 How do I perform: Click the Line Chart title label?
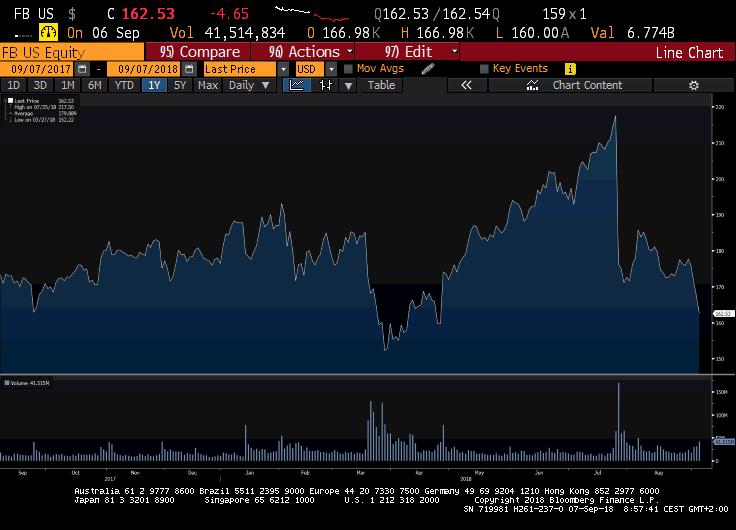[689, 53]
